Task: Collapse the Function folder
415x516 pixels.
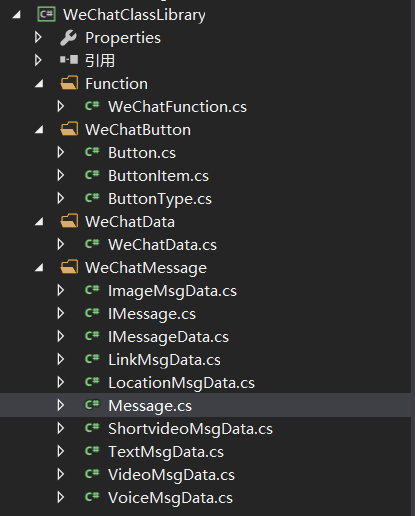Action: tap(39, 84)
